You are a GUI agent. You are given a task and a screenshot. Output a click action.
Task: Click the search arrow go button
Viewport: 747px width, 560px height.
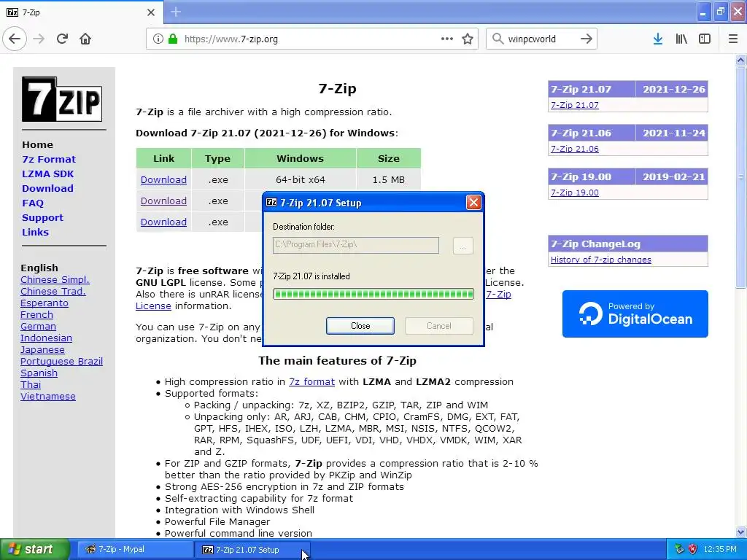point(586,39)
